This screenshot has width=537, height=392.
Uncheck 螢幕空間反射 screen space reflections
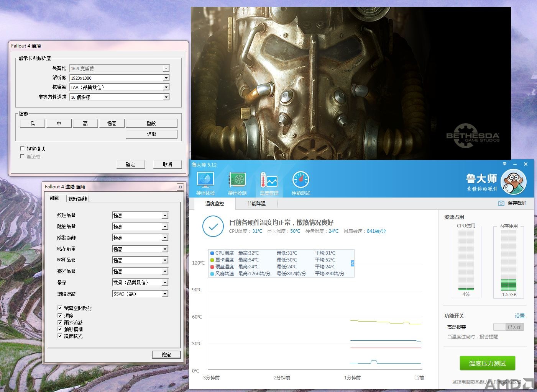(x=60, y=308)
